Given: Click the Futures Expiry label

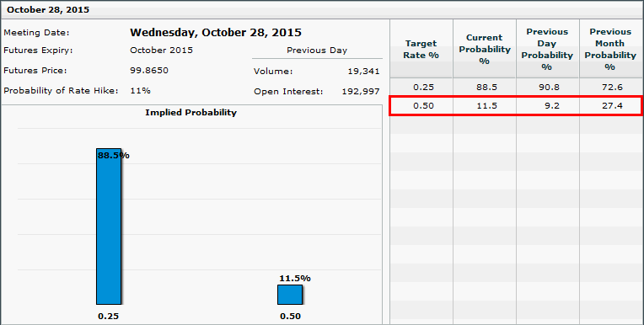Looking at the screenshot, I should (38, 51).
